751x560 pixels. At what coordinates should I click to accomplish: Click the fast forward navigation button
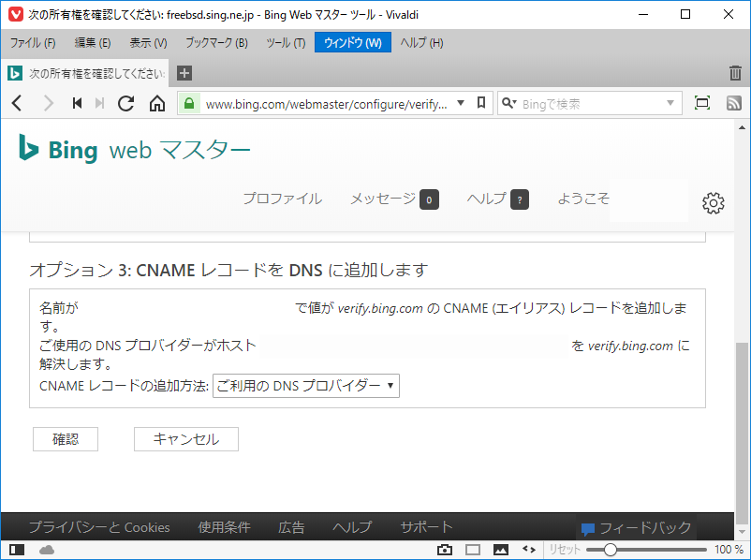(99, 103)
